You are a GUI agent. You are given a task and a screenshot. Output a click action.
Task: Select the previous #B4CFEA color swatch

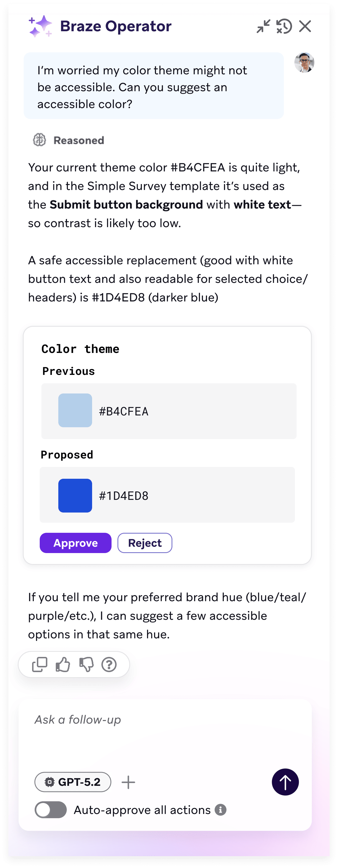(75, 411)
